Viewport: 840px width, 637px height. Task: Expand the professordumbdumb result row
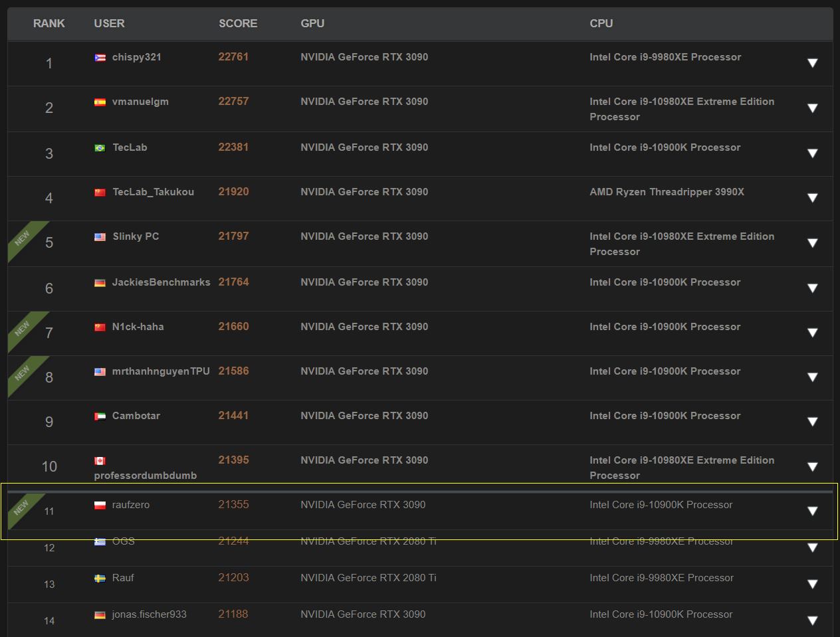click(812, 467)
